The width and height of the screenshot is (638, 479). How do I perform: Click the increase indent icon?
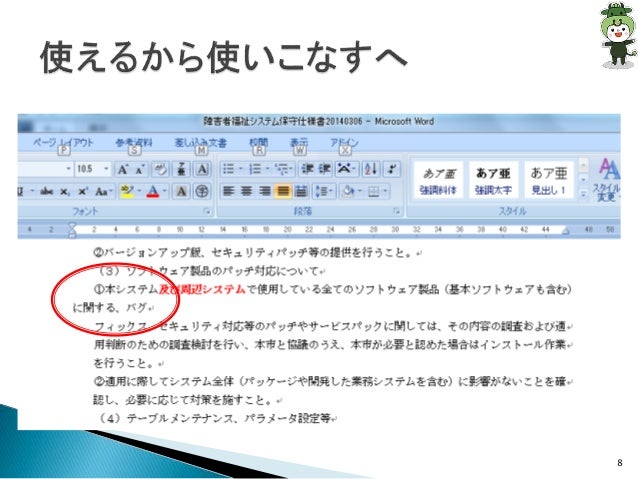[324, 169]
